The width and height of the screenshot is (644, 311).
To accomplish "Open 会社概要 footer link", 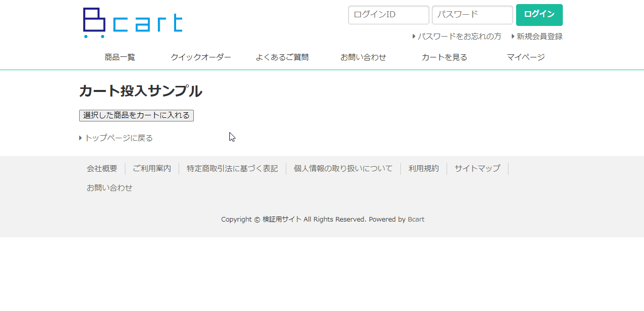I will (102, 169).
